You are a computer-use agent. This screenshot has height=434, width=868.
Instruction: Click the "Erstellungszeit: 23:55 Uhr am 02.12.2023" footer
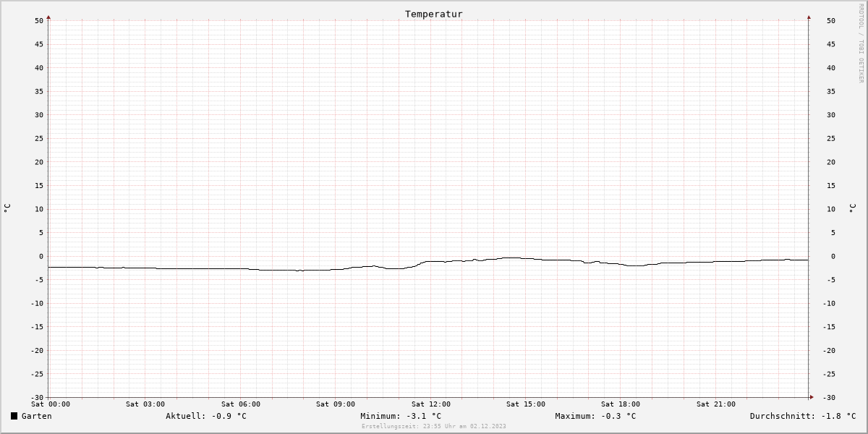tap(434, 426)
